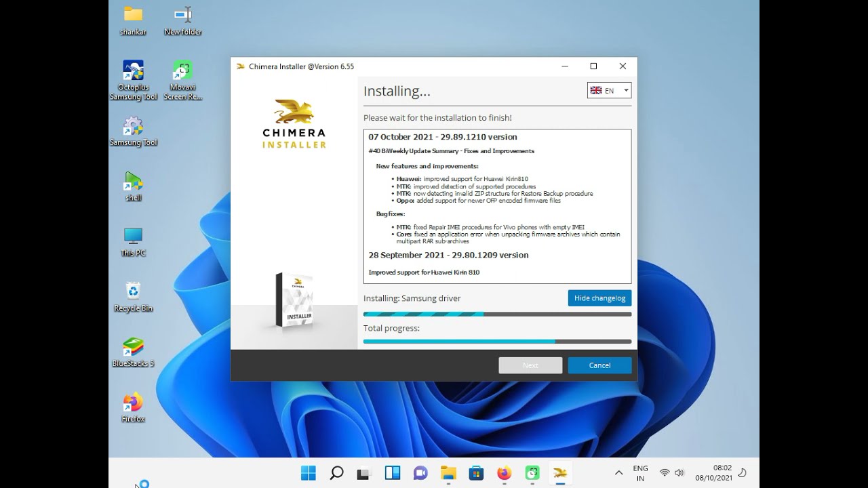Open the New folder desktop shortcut
The width and height of the screenshot is (868, 488).
(x=182, y=20)
